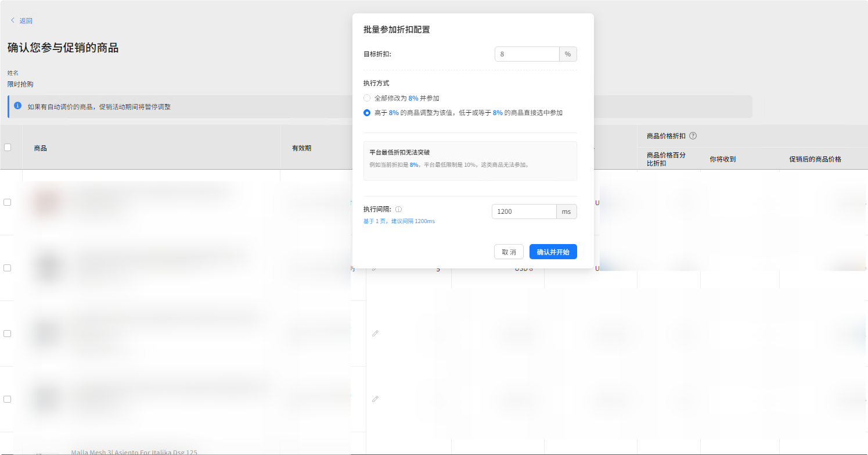Check the third product row checkbox
This screenshot has height=455, width=868.
pos(8,334)
